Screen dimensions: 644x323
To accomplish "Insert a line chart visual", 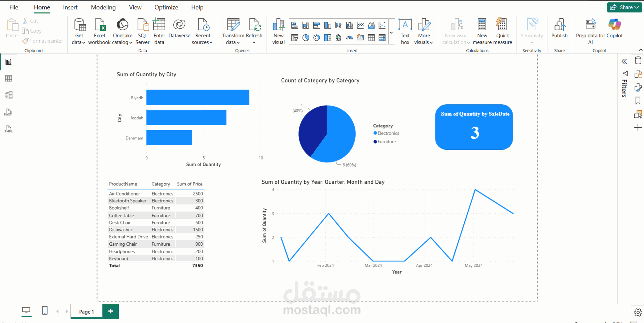I will pos(360,25).
